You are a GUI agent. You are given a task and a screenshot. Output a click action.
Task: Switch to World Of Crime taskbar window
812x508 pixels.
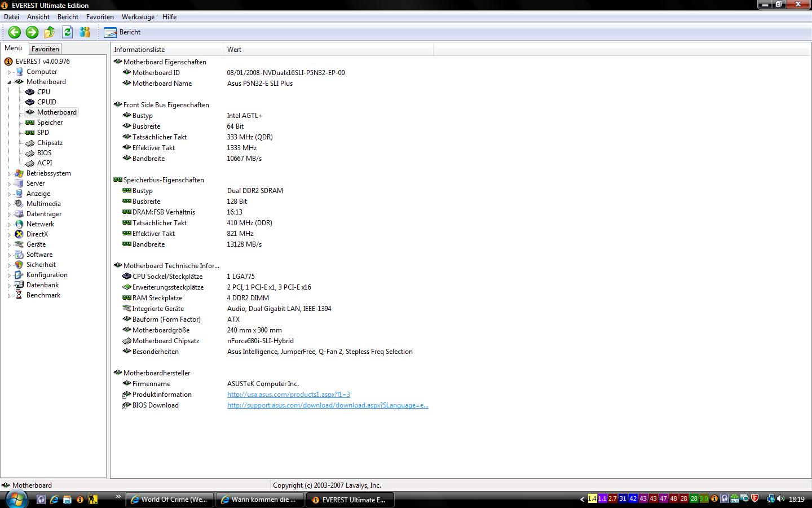coord(169,500)
